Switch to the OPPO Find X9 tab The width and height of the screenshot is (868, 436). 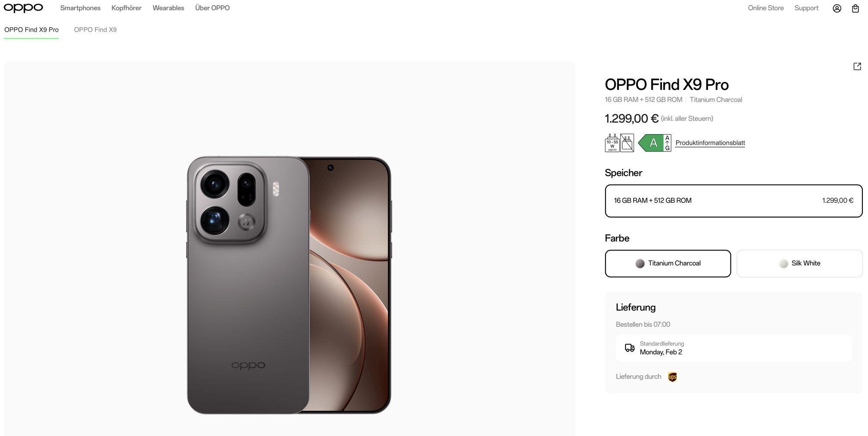pos(95,30)
